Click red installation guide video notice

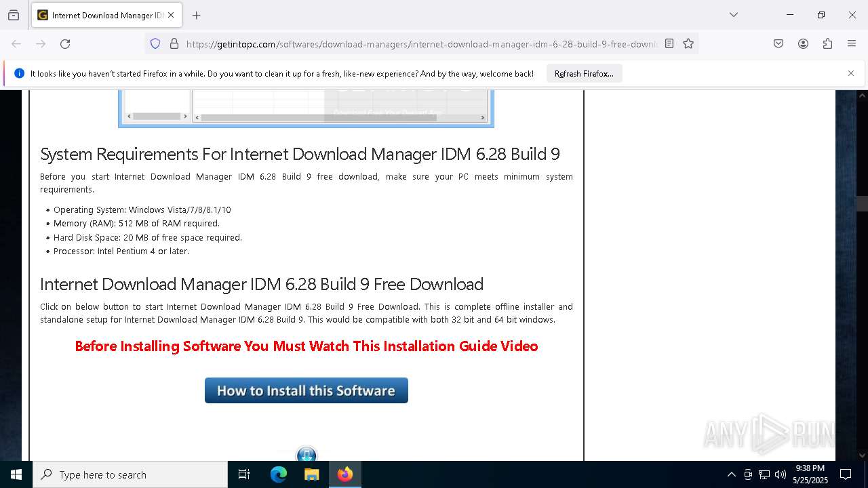pyautogui.click(x=307, y=346)
